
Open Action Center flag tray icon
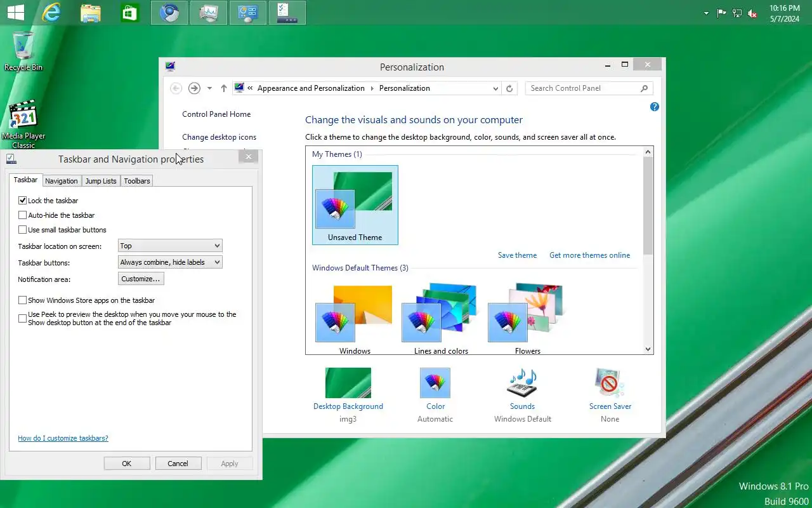pyautogui.click(x=722, y=13)
